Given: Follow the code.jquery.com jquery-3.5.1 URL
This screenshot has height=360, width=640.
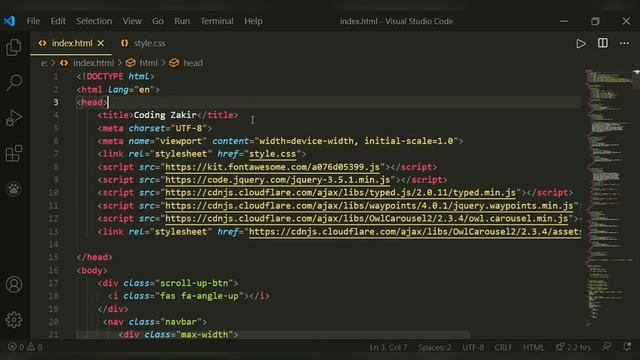Looking at the screenshot, I should coord(278,180).
